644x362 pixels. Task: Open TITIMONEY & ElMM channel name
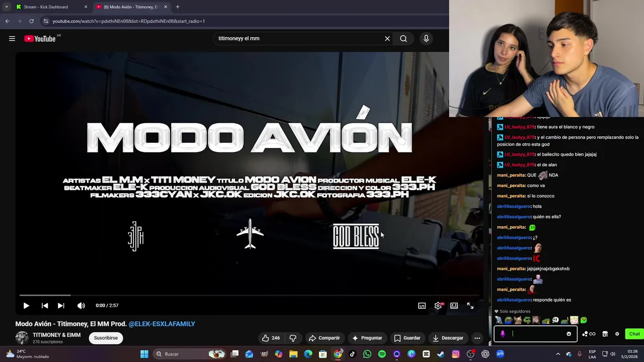(56, 335)
